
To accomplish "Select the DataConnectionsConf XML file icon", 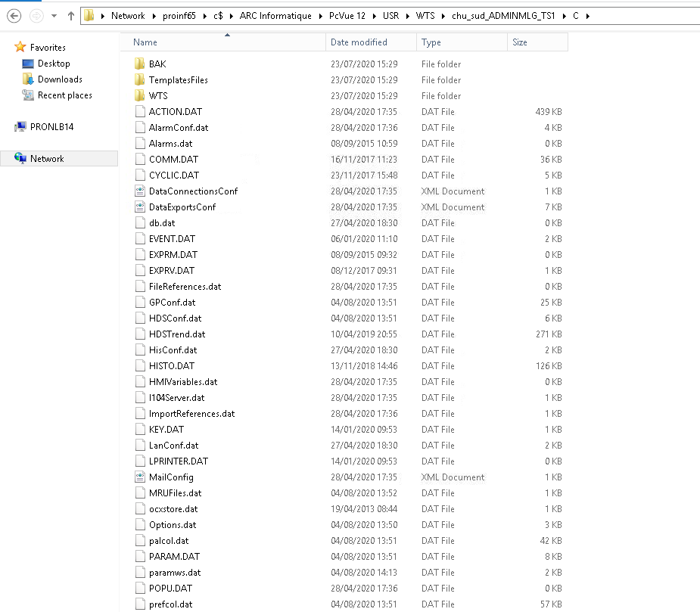I will coord(139,191).
